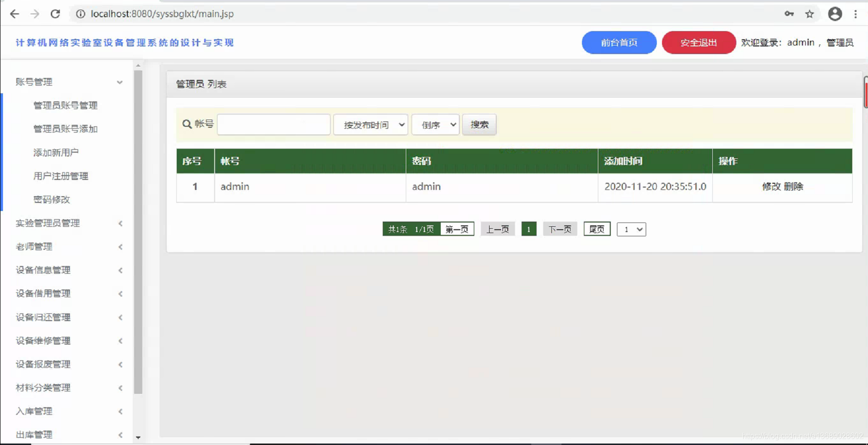The height and width of the screenshot is (445, 868).
Task: Click the magnifier search icon beside 帐号
Action: tap(187, 124)
